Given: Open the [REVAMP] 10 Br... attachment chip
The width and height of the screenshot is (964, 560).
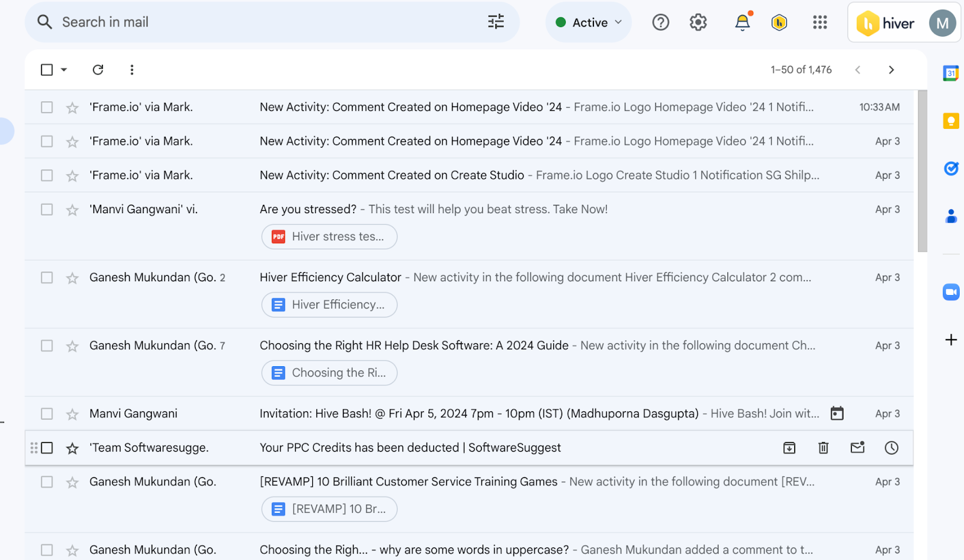Looking at the screenshot, I should coord(329,509).
